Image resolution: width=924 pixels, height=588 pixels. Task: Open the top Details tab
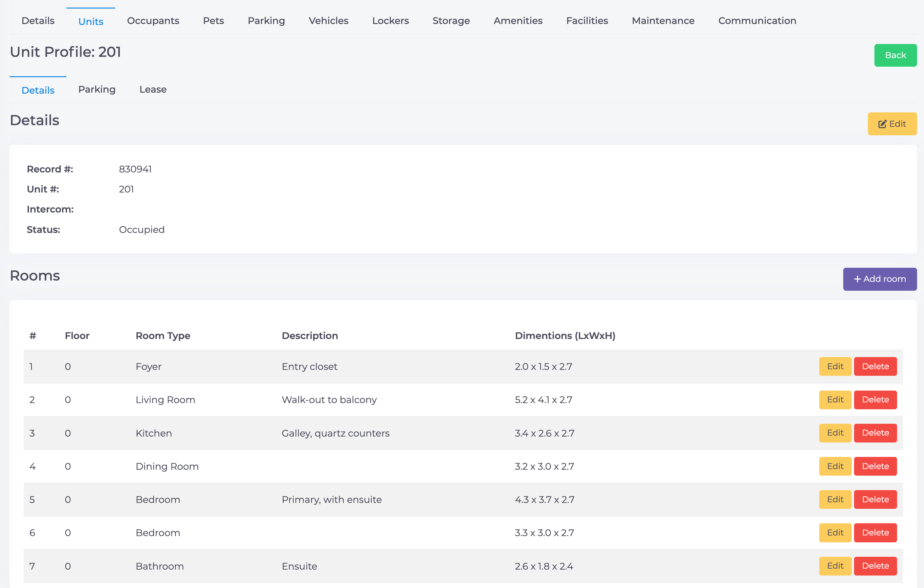(38, 21)
